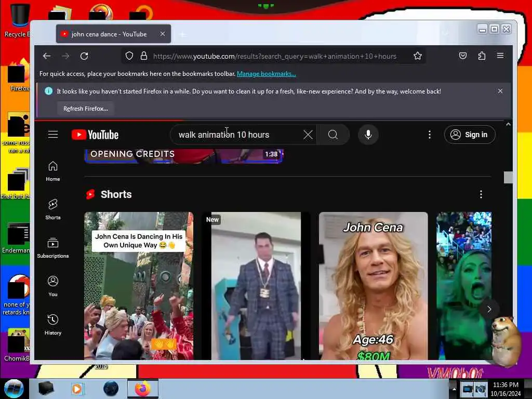Open the Manage bookmarks... link
The height and width of the screenshot is (399, 532).
267,74
